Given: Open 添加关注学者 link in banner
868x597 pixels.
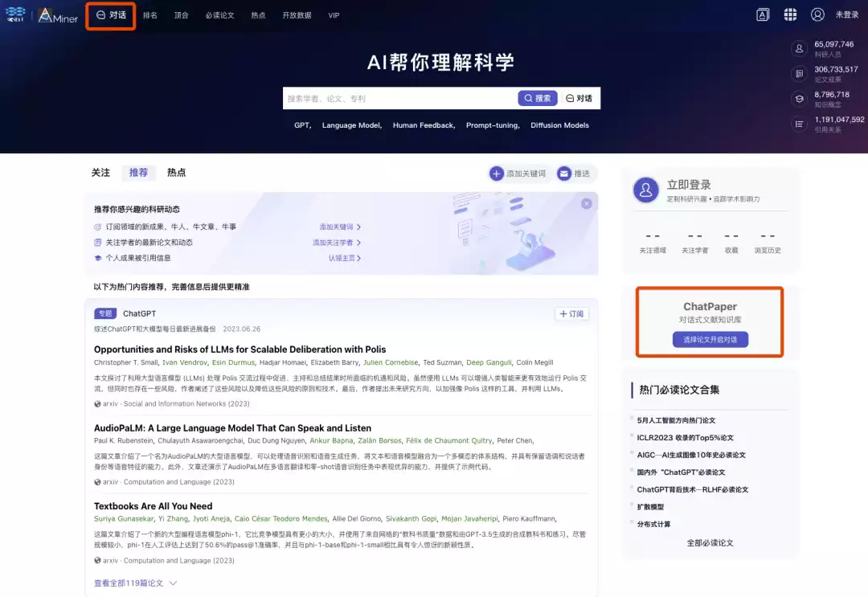Looking at the screenshot, I should point(337,243).
